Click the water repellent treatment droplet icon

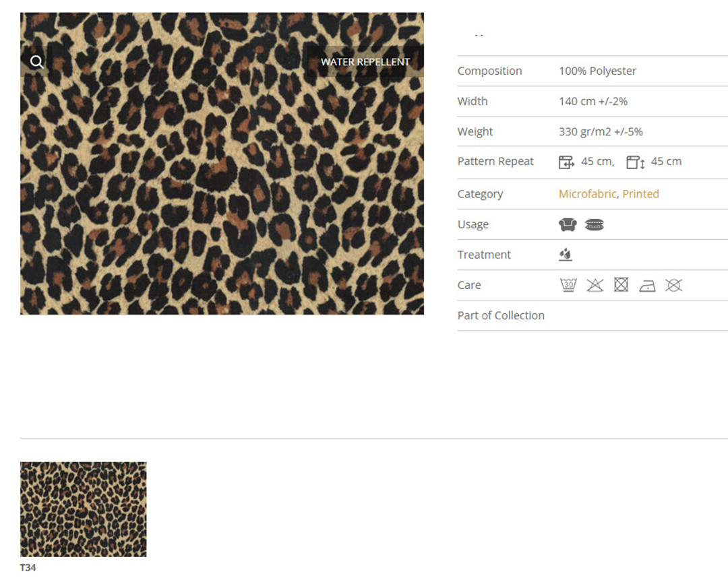[x=566, y=255]
